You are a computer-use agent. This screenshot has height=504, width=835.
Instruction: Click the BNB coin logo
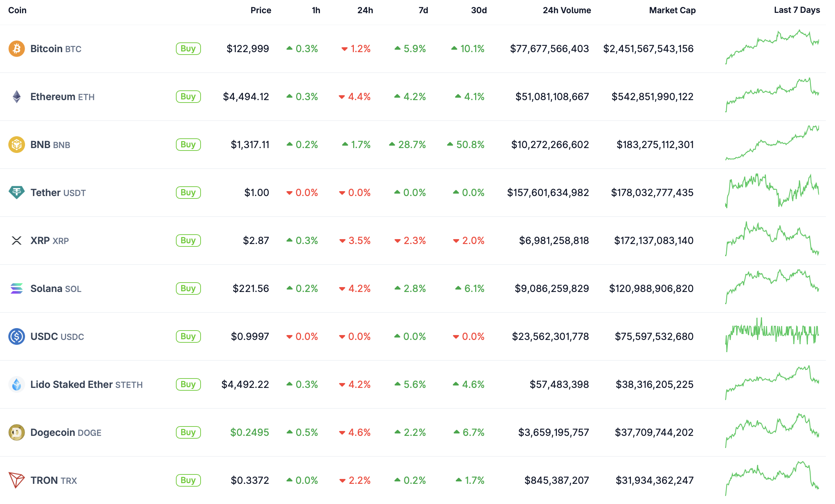point(16,145)
